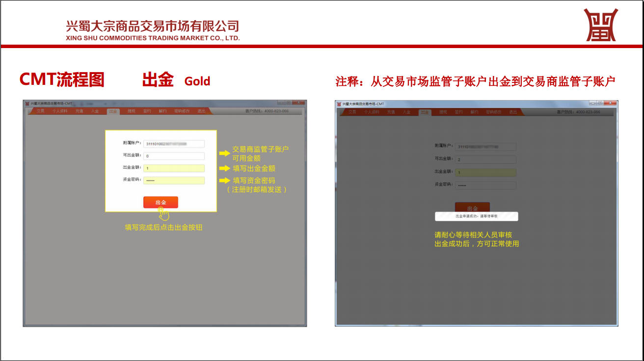
Task: Click 资金密码: label in the highlighted white form
Action: [x=132, y=180]
